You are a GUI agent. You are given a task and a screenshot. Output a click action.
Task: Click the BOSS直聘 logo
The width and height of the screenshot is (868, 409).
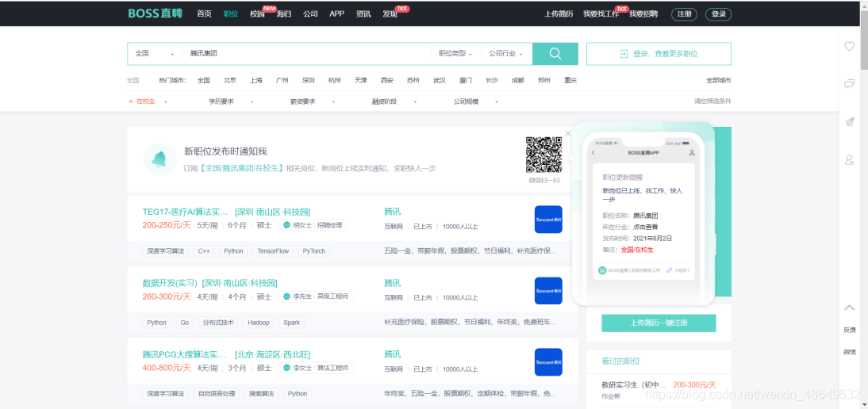155,13
